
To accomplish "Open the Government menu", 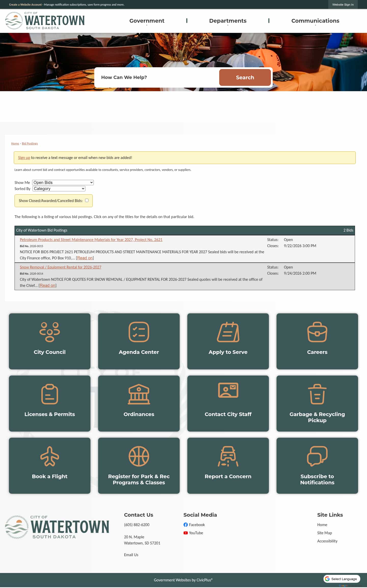I will (147, 21).
